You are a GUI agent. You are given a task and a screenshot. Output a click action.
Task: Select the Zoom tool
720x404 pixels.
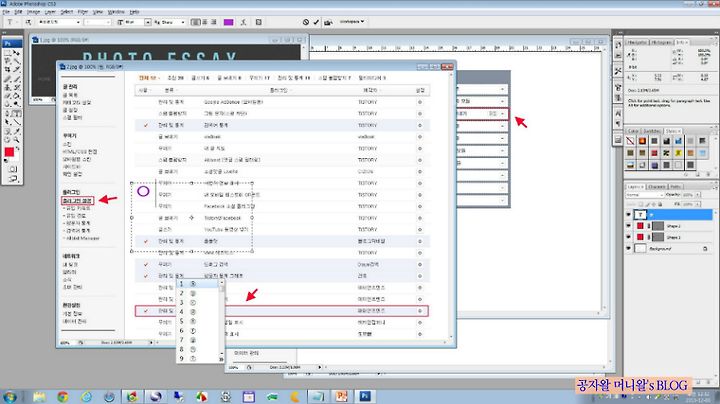[x=17, y=140]
